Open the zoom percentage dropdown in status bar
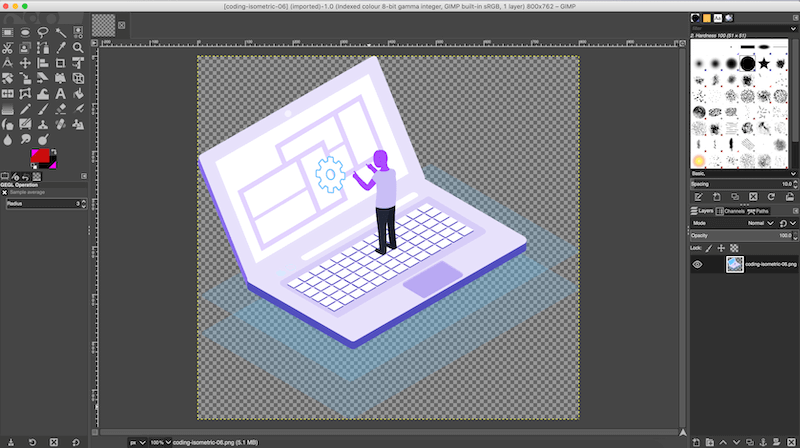The height and width of the screenshot is (448, 800). click(x=160, y=441)
